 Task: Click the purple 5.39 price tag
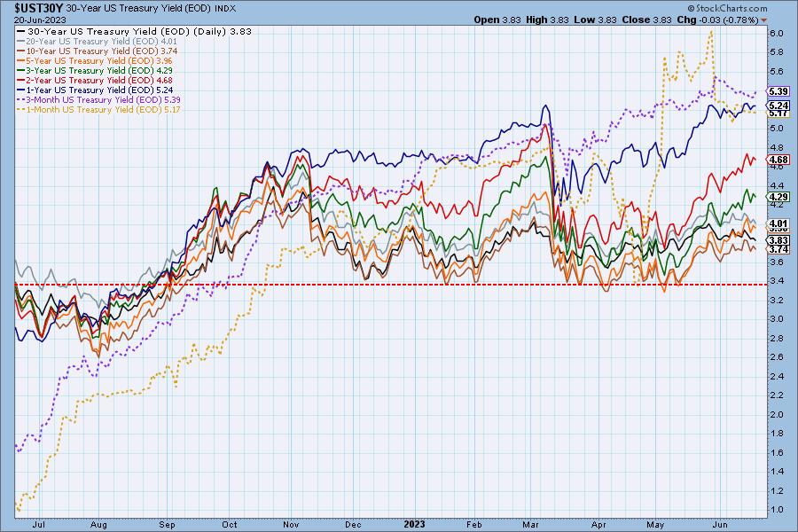pos(778,91)
